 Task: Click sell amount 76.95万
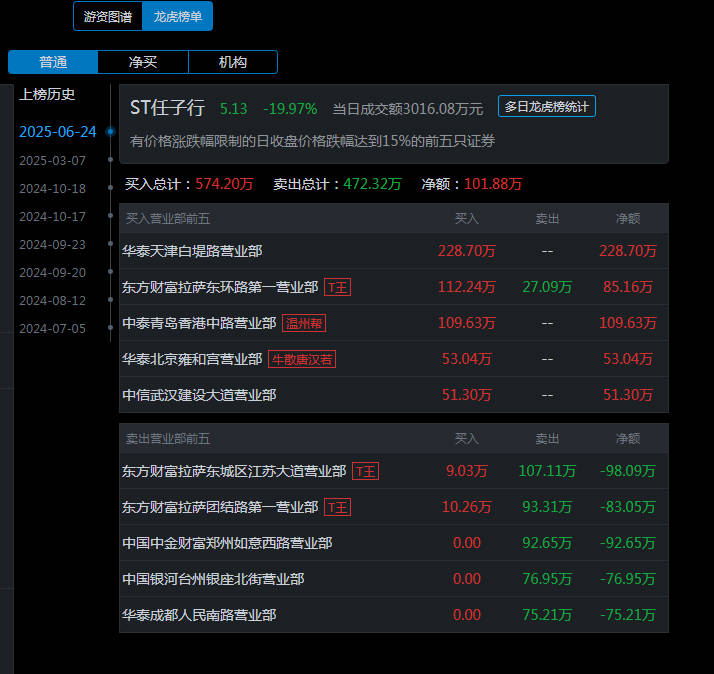pyautogui.click(x=547, y=579)
